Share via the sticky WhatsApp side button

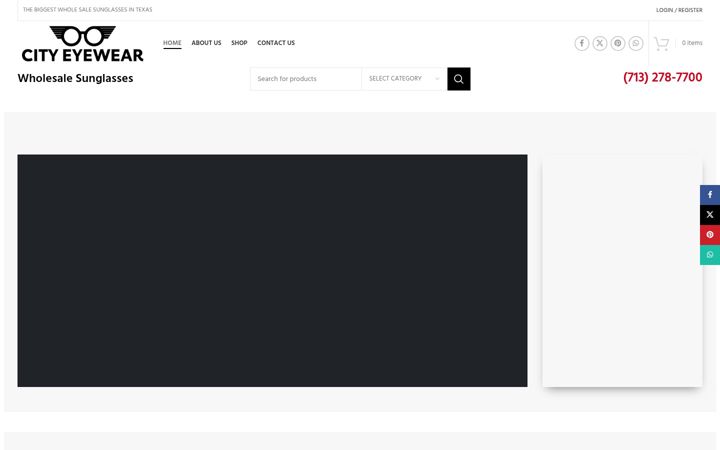pyautogui.click(x=710, y=255)
